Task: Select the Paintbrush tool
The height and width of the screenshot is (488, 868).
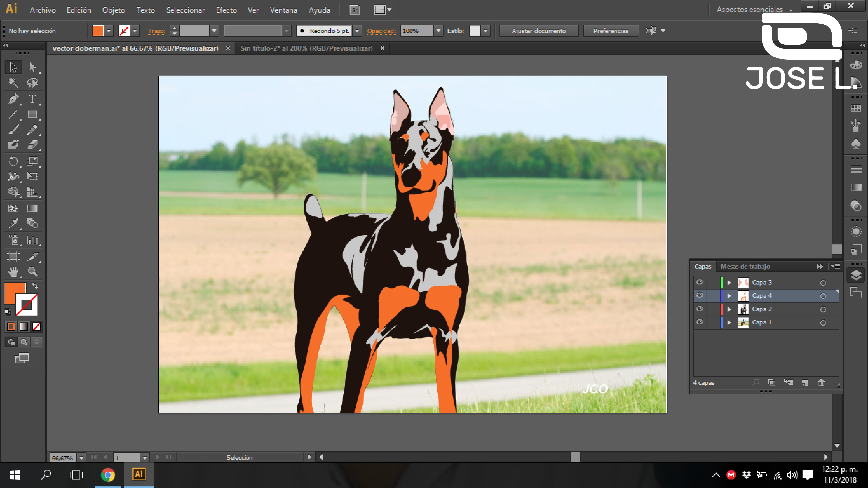Action: pyautogui.click(x=13, y=130)
